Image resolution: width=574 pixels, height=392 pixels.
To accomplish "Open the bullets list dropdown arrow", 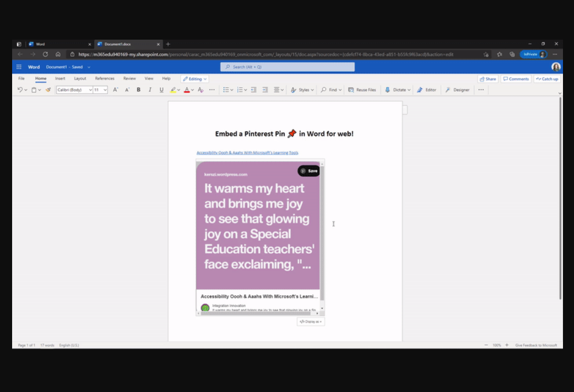I will (x=232, y=90).
